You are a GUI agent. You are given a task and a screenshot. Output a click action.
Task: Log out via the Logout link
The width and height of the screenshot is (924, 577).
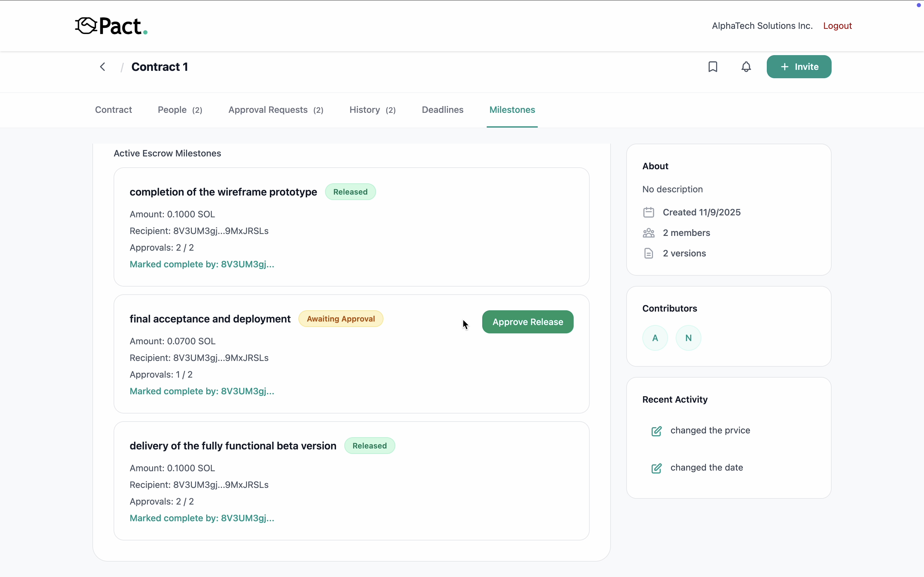coord(837,26)
